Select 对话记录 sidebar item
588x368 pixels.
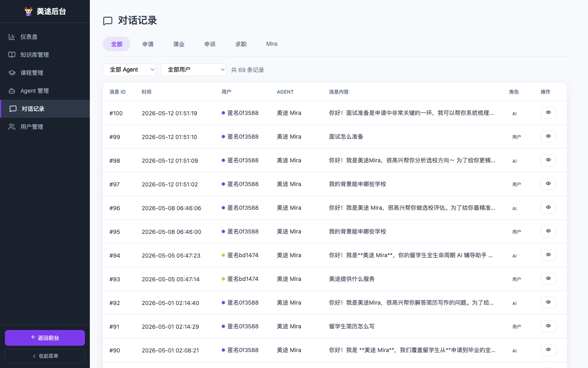point(45,109)
